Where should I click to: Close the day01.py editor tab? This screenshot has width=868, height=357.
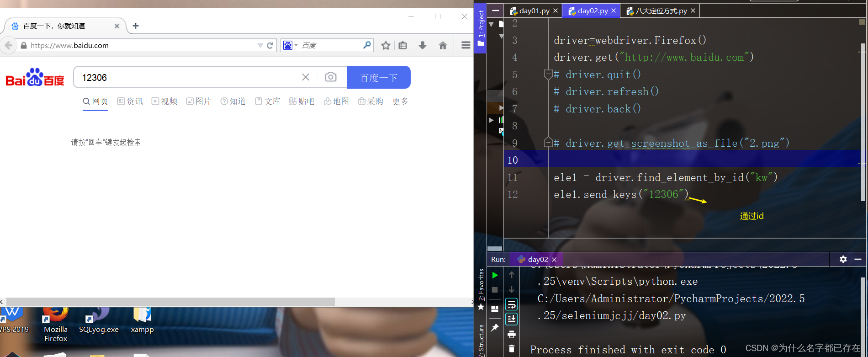tap(556, 11)
